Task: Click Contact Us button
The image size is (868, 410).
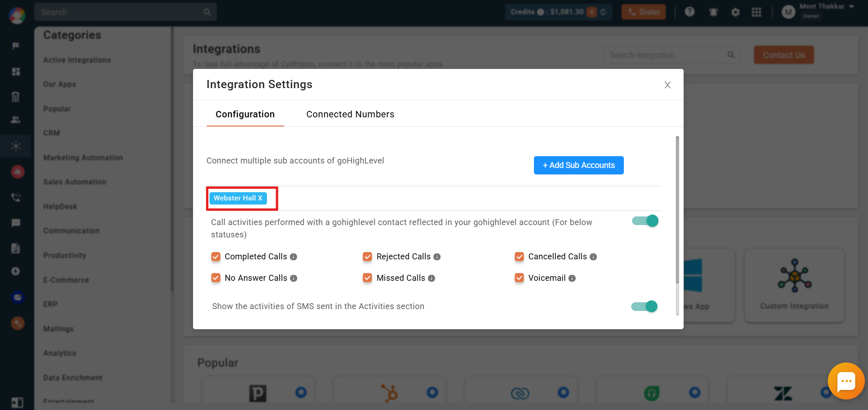Action: coord(784,55)
